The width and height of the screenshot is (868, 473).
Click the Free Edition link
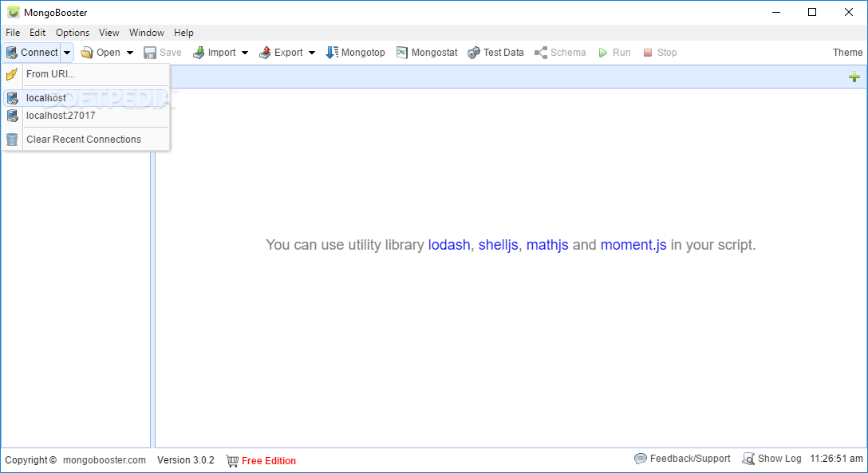click(x=269, y=461)
